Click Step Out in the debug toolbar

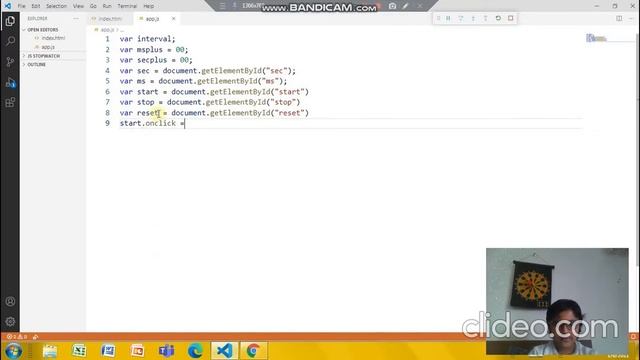pos(485,18)
